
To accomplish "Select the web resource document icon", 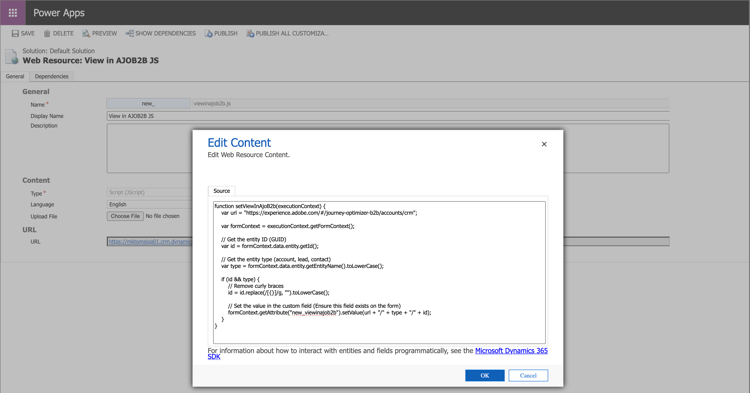I will 12,56.
